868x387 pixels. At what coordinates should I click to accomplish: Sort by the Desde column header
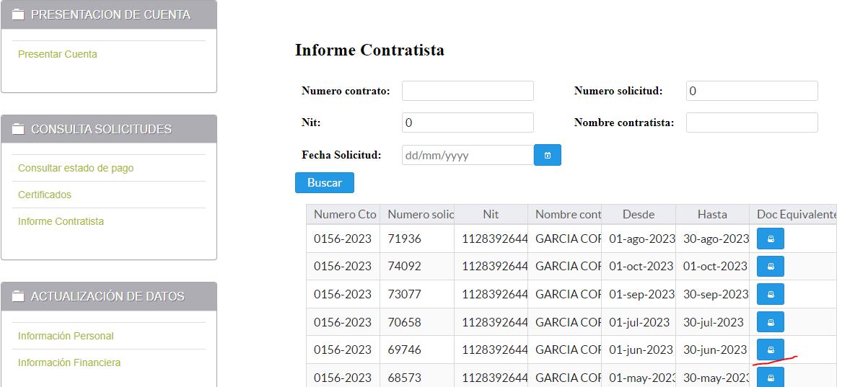639,214
